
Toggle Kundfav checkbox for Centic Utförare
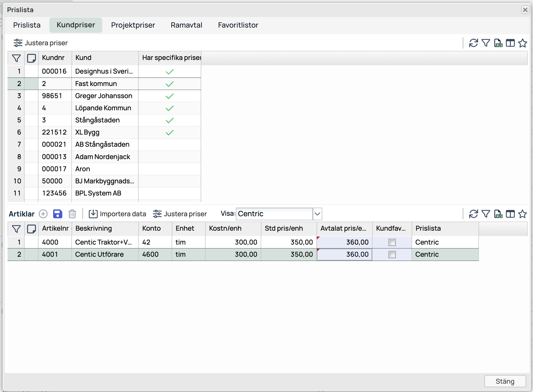coord(392,254)
